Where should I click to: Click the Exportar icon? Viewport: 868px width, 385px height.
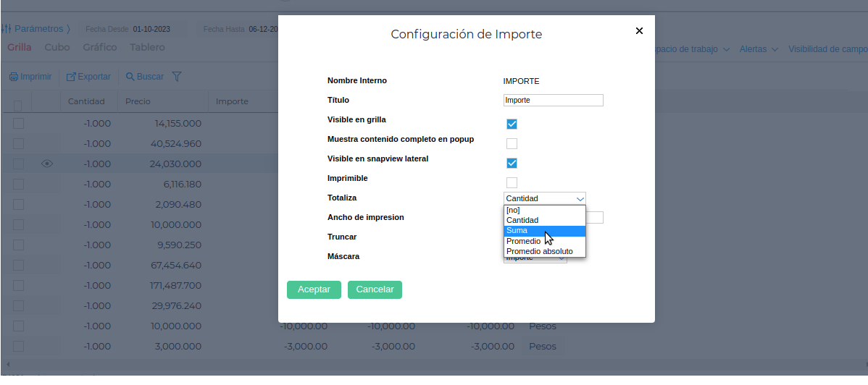tap(71, 77)
